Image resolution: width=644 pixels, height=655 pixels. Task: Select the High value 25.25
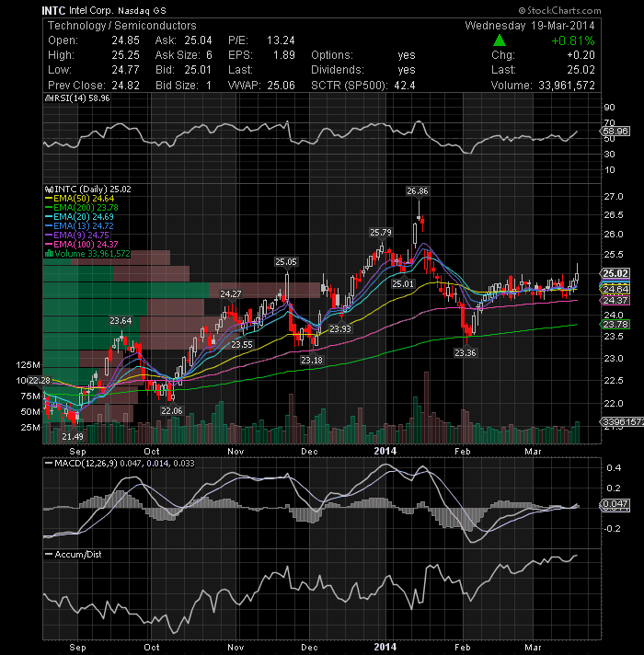coord(125,55)
